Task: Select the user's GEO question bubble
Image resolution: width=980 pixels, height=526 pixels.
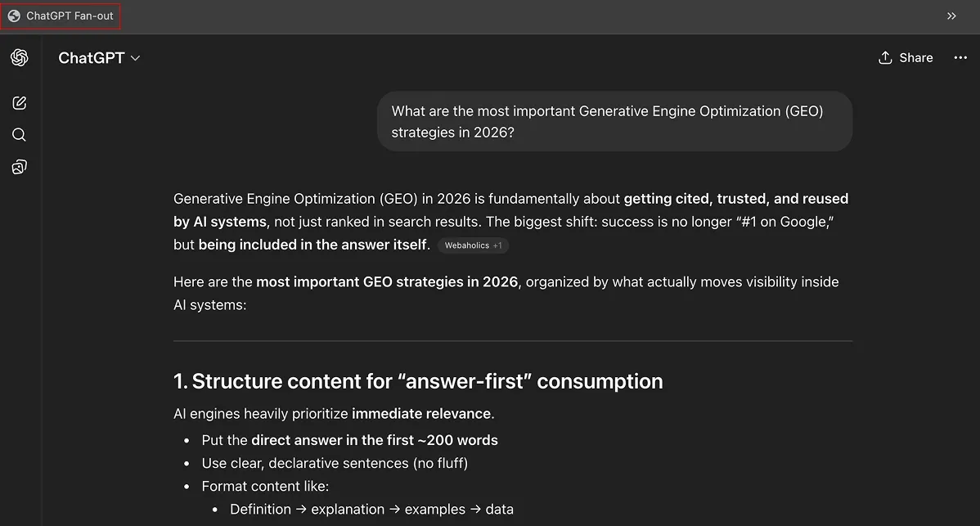Action: [x=614, y=121]
